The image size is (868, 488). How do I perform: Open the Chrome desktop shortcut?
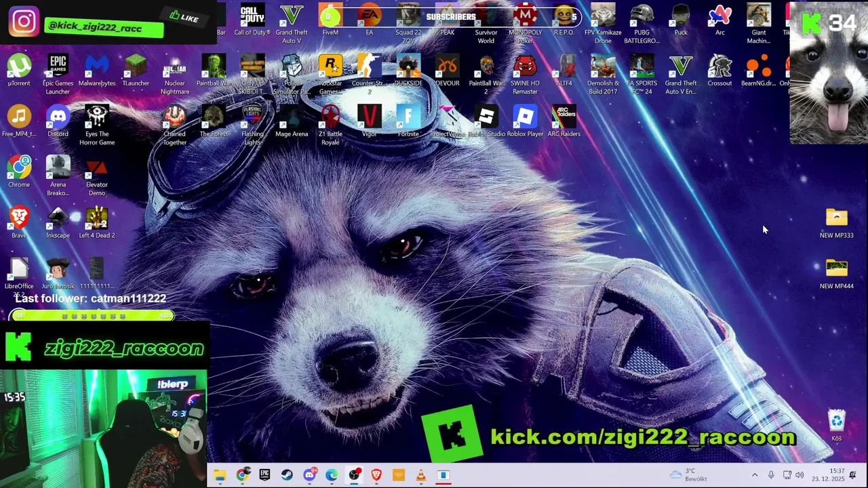[x=19, y=171]
